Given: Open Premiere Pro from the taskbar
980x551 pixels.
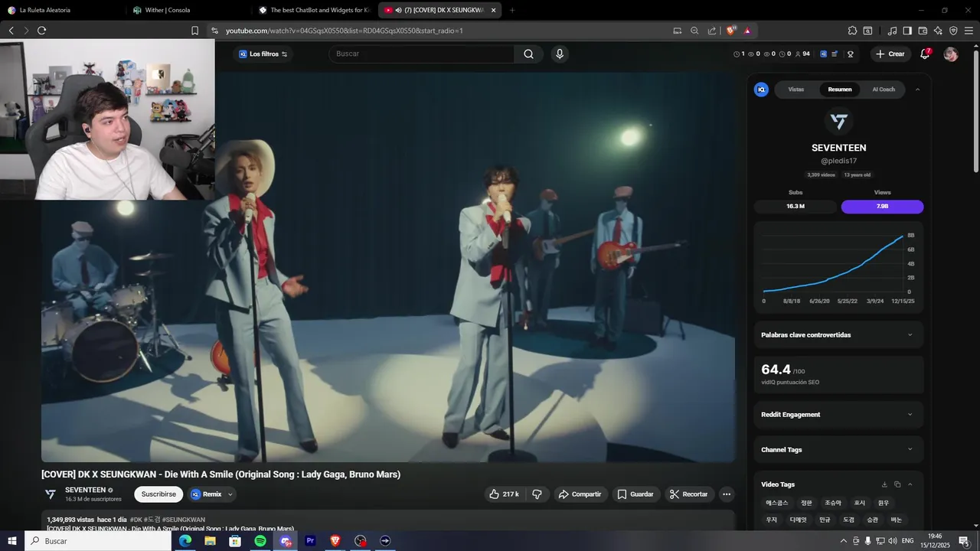Looking at the screenshot, I should click(310, 541).
